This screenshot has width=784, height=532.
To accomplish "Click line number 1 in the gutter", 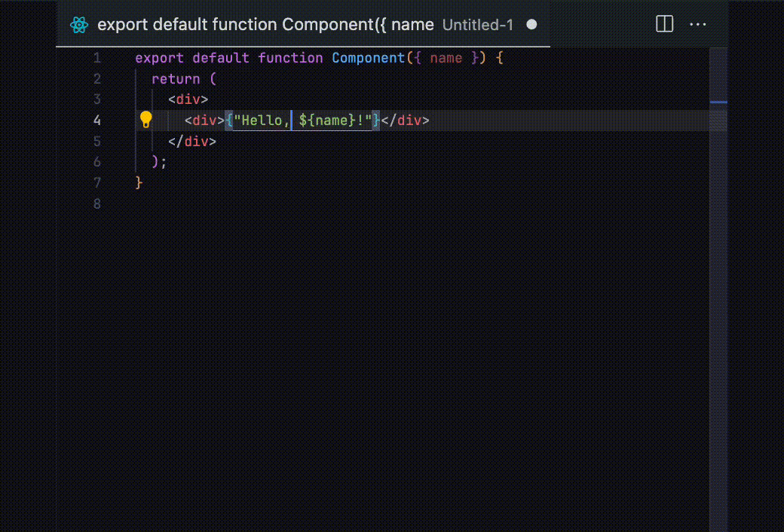I will pyautogui.click(x=96, y=58).
